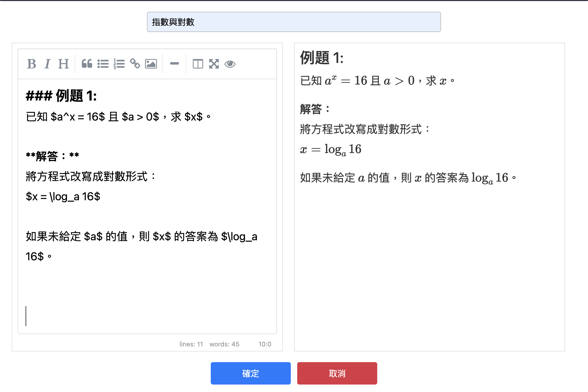588x392 pixels.
Task: Insert a horizontal rule line
Action: (174, 64)
